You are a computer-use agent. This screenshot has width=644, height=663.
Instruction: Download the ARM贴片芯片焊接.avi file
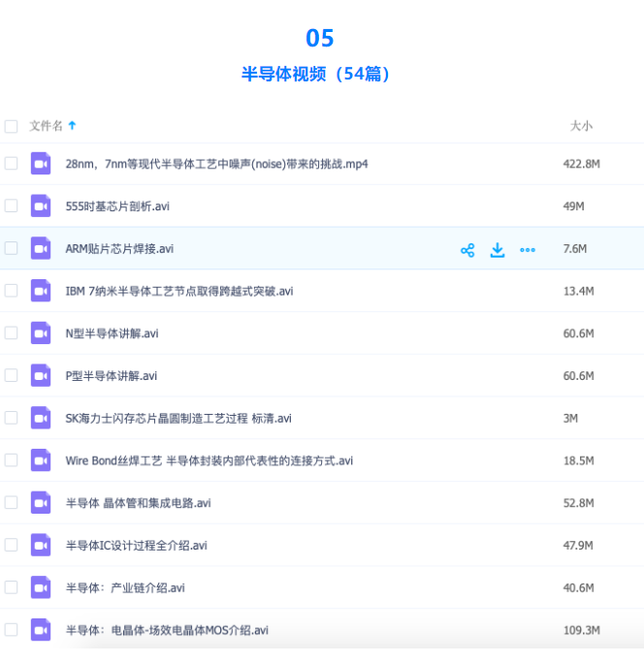498,250
